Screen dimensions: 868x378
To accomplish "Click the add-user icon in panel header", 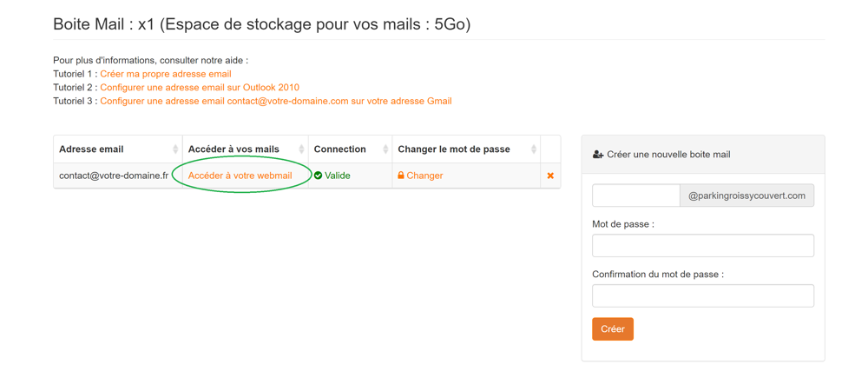I will [x=598, y=155].
